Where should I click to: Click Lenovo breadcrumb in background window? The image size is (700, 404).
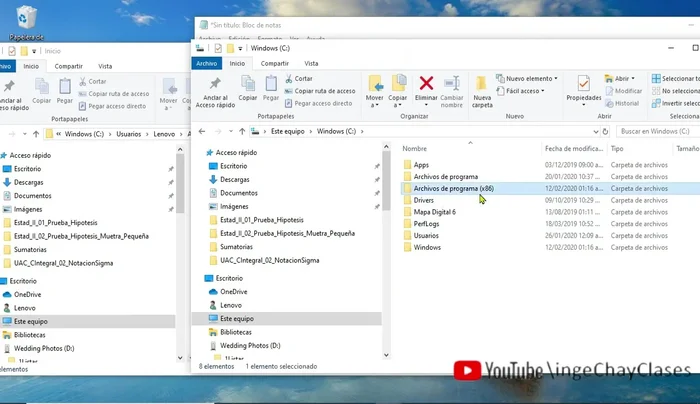(x=164, y=134)
